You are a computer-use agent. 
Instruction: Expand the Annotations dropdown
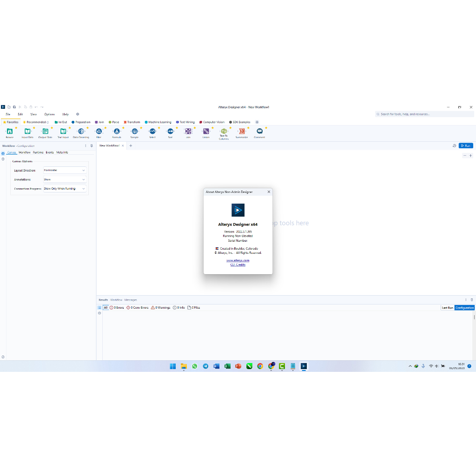65,179
